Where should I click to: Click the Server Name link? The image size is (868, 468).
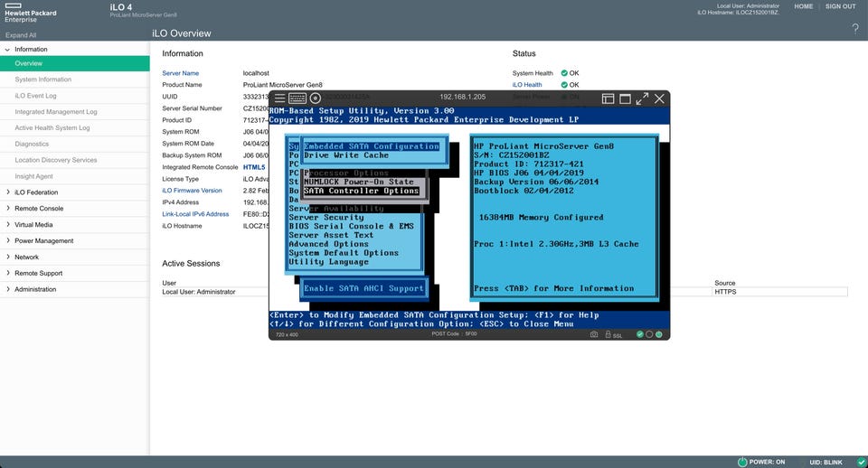tap(181, 73)
